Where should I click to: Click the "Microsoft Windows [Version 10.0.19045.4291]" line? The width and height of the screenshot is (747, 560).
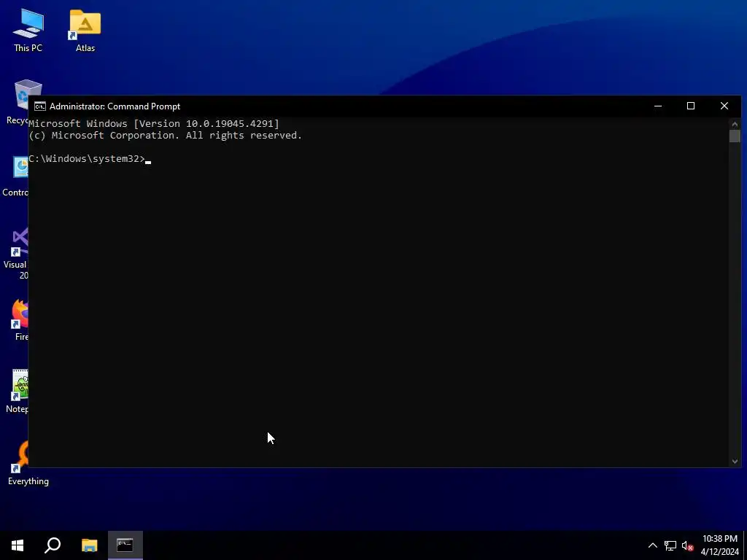tap(154, 124)
